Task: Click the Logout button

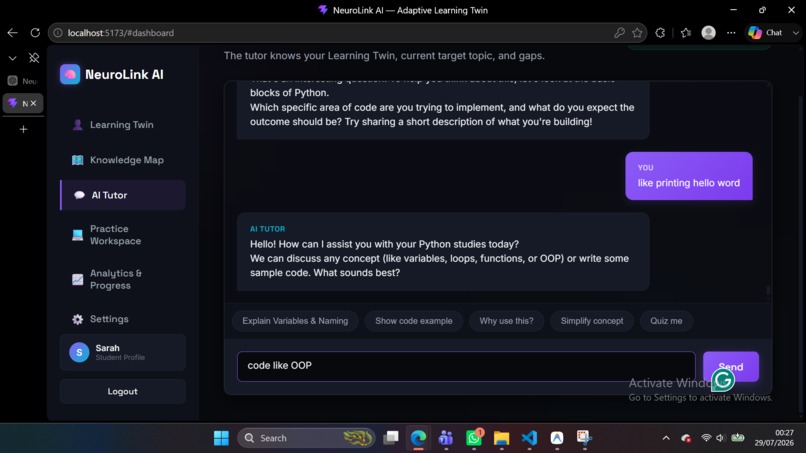Action: pos(122,391)
